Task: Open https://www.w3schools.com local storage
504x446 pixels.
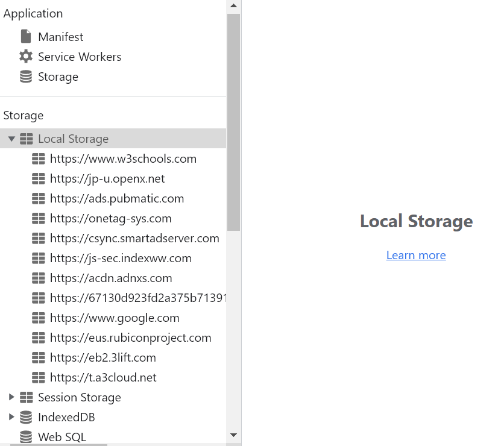Action: 124,159
